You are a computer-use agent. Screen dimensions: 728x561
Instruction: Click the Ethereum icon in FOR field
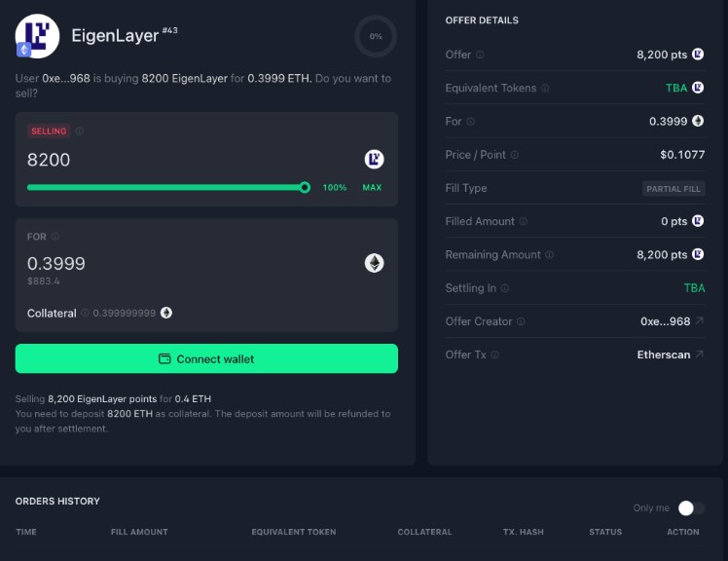click(374, 263)
